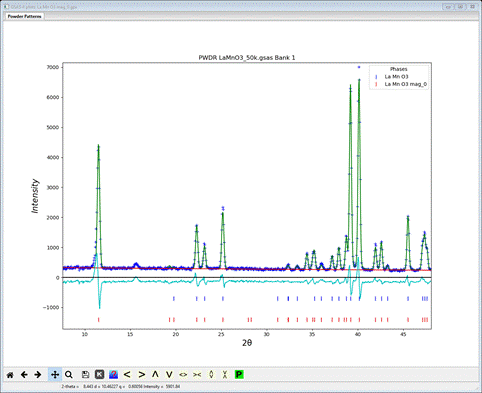Shift plot down with V icon
The width and height of the screenshot is (482, 393).
[x=169, y=375]
